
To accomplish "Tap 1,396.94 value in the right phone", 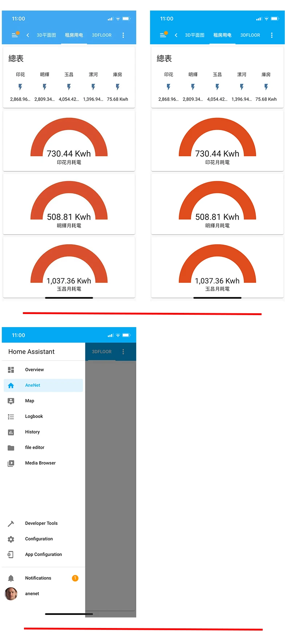I will point(242,99).
